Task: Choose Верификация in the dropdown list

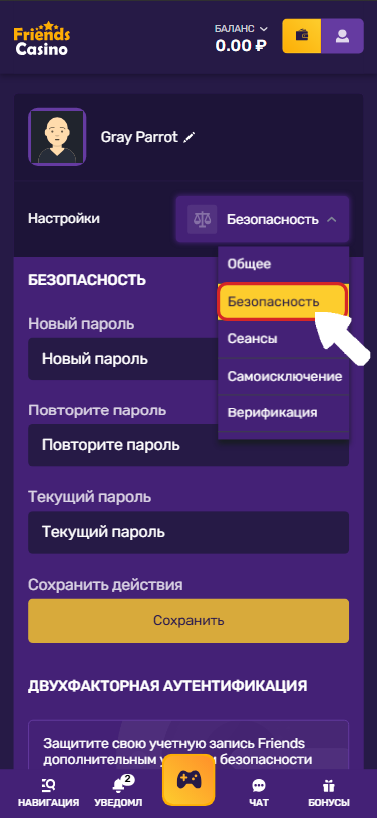Action: pyautogui.click(x=284, y=413)
